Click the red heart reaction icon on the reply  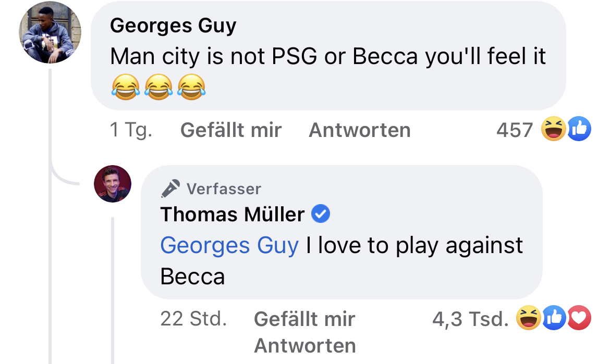click(x=579, y=318)
